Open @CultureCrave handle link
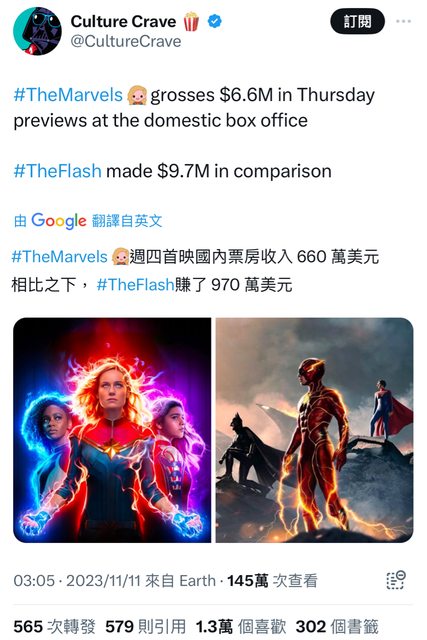The height and width of the screenshot is (640, 427). click(126, 42)
